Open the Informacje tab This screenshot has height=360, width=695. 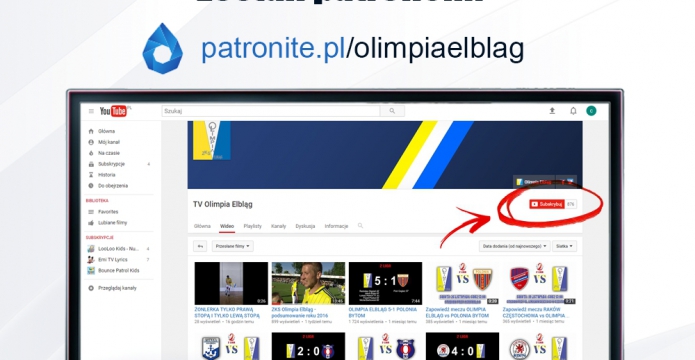coord(336,226)
